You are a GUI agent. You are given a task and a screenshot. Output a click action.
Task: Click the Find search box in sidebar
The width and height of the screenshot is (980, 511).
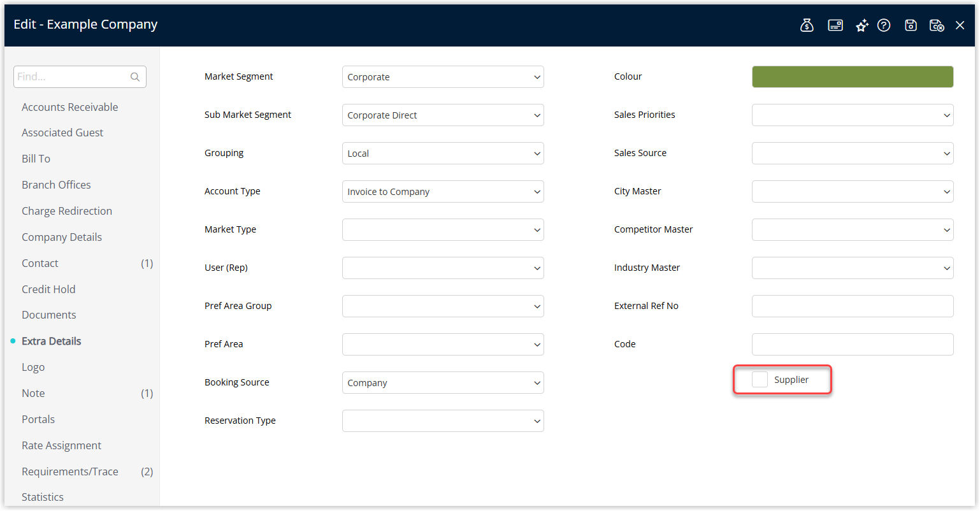pos(80,77)
